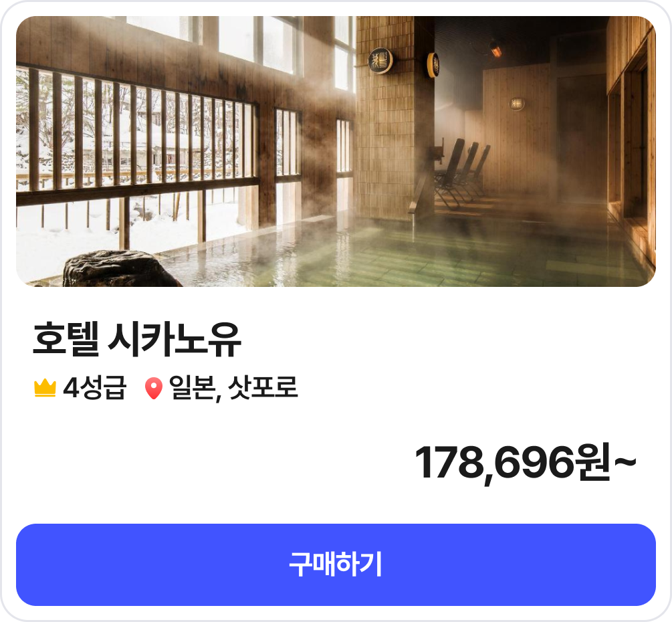
Task: Click the 시카노유 word in the title
Action: tap(175, 339)
